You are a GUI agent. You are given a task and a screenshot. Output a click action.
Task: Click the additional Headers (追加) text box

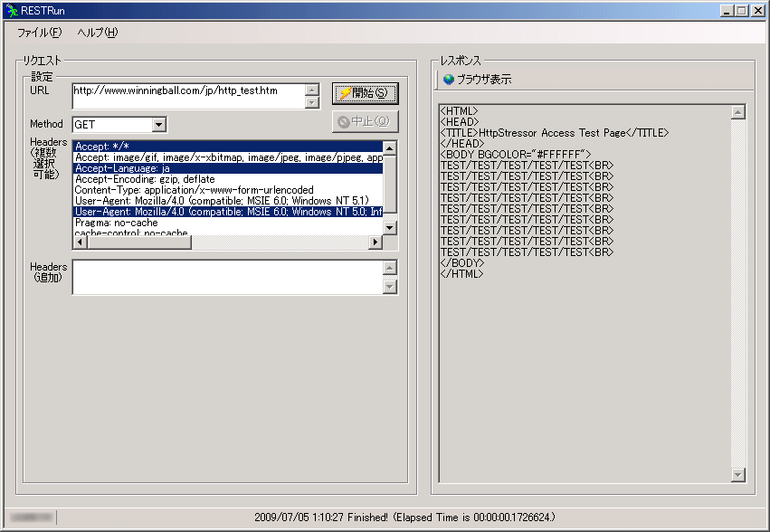pyautogui.click(x=226, y=278)
